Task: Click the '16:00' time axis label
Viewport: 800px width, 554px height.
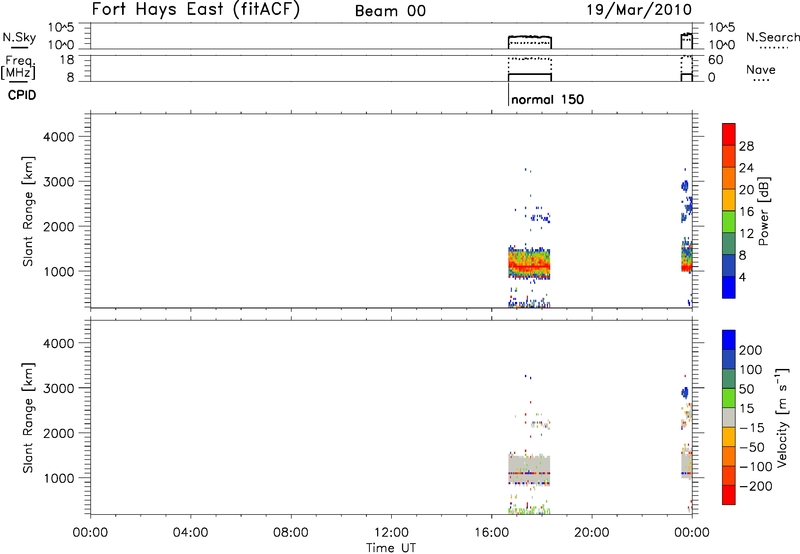Action: 491,533
